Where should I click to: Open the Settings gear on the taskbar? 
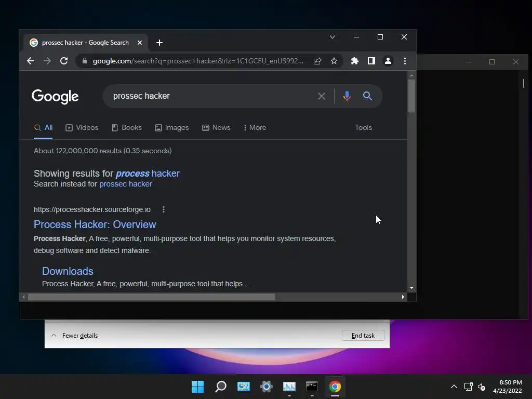click(x=267, y=387)
